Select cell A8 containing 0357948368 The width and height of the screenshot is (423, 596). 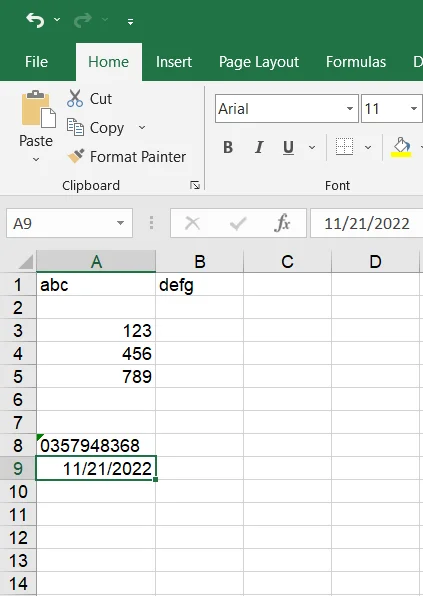[x=96, y=445]
